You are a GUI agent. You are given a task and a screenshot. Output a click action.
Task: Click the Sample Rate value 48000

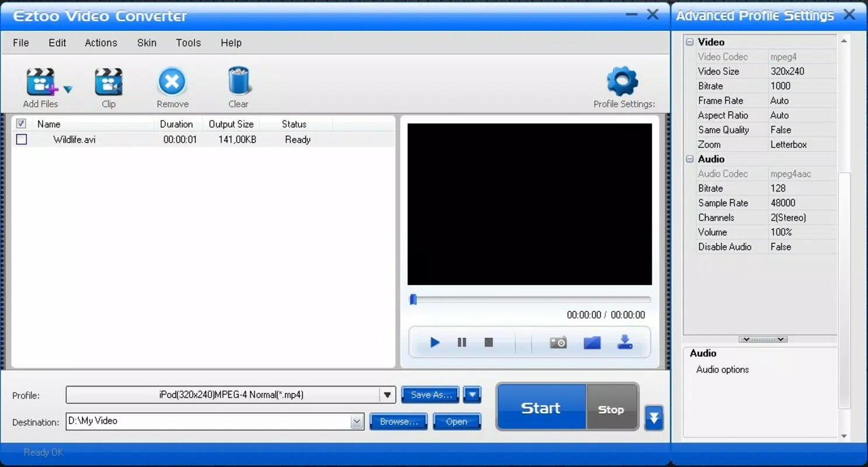tap(783, 203)
